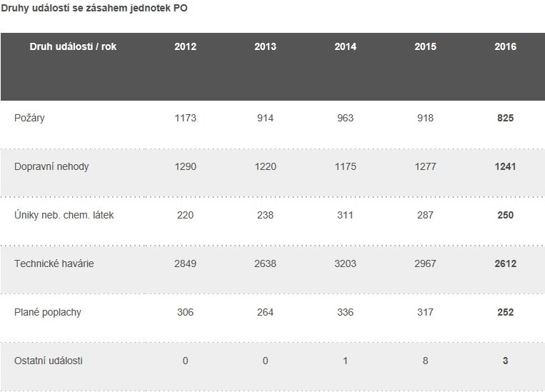Select the 2012 column header
545x392 pixels.
pyautogui.click(x=185, y=46)
